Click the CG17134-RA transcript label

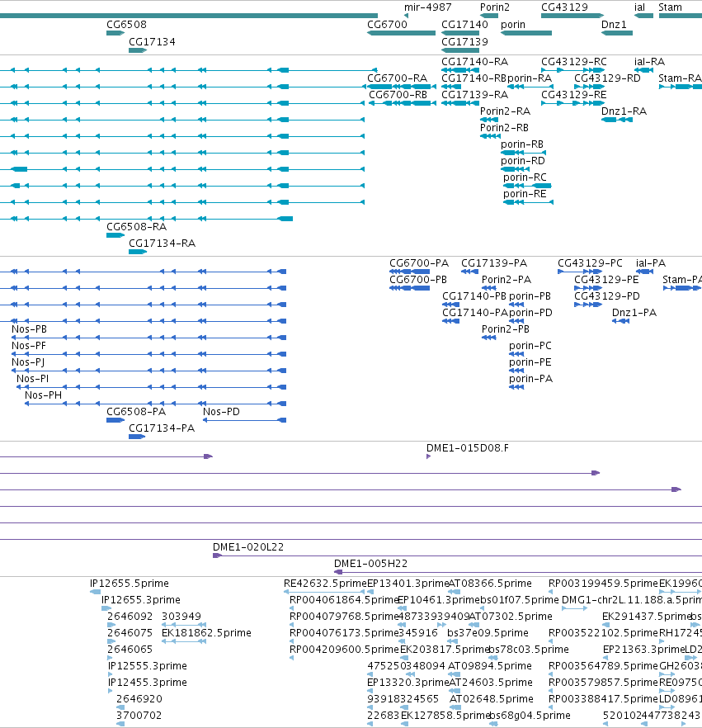[162, 243]
